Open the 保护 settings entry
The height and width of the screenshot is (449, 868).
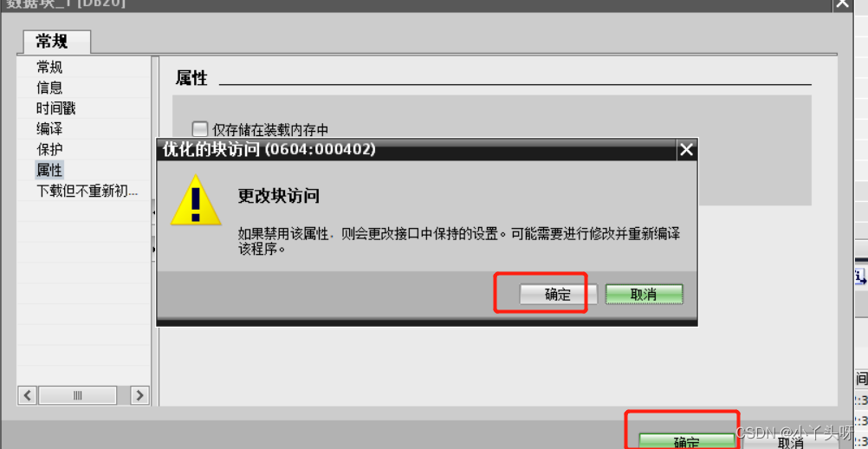[49, 149]
